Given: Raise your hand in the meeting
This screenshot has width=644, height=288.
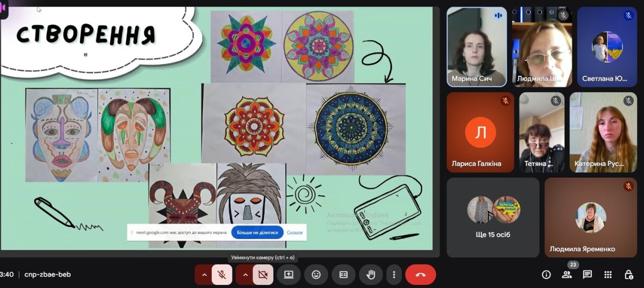Looking at the screenshot, I should [370, 275].
